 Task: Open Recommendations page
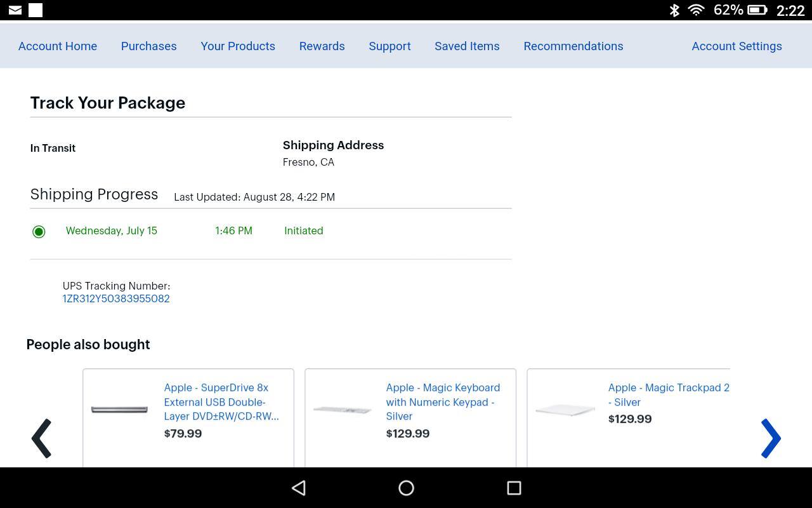pos(573,46)
